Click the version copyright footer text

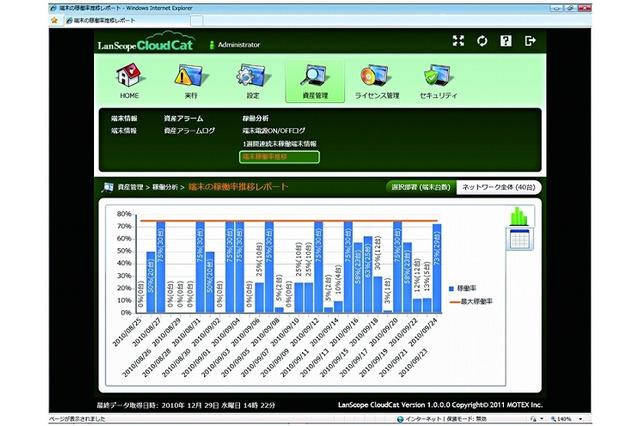click(x=440, y=405)
